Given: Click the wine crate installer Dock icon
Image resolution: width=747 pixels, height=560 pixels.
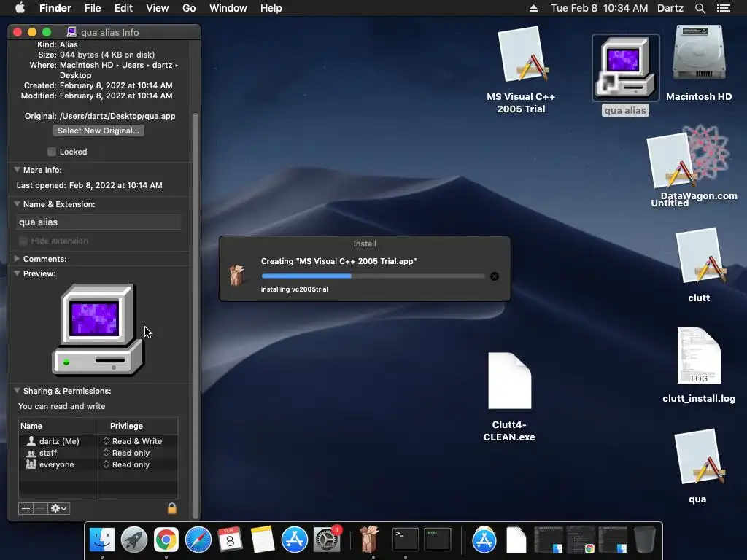Looking at the screenshot, I should [369, 540].
